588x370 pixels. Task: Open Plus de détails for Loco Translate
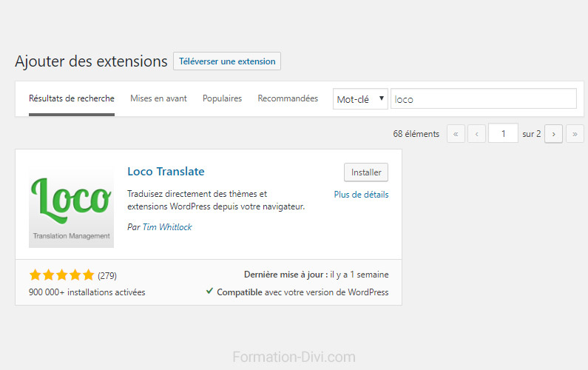pyautogui.click(x=361, y=195)
